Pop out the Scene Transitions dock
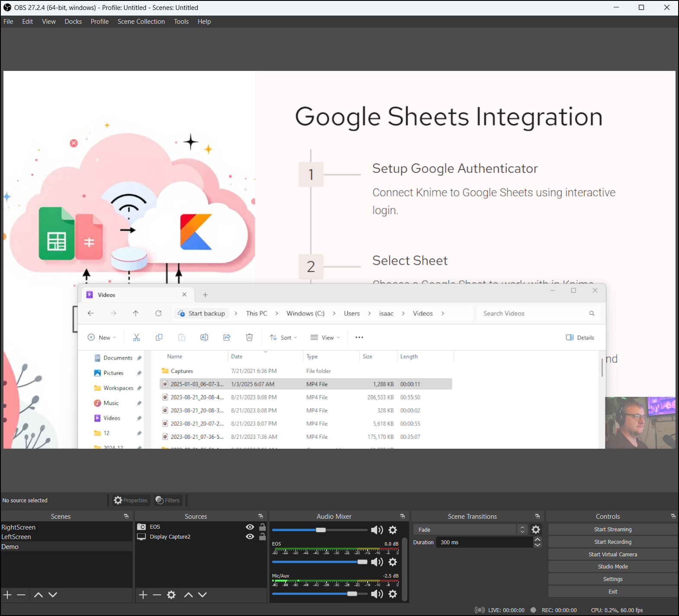This screenshot has width=679, height=616. (538, 516)
